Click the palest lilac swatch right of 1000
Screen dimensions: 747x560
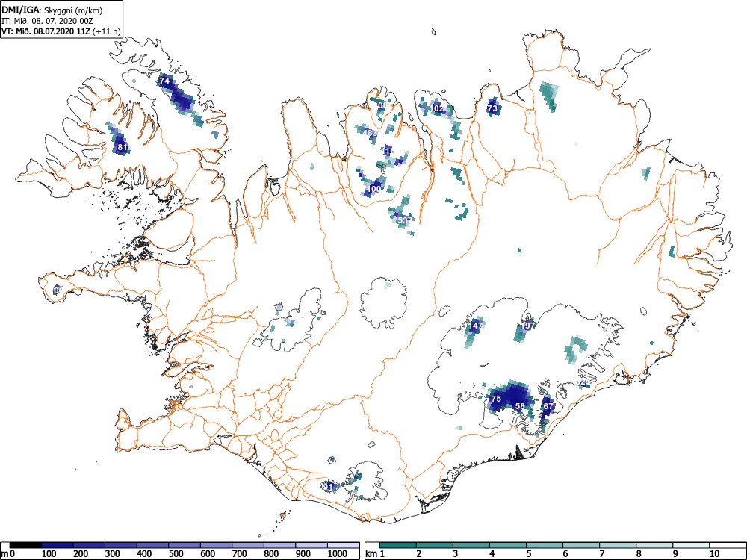coord(344,545)
